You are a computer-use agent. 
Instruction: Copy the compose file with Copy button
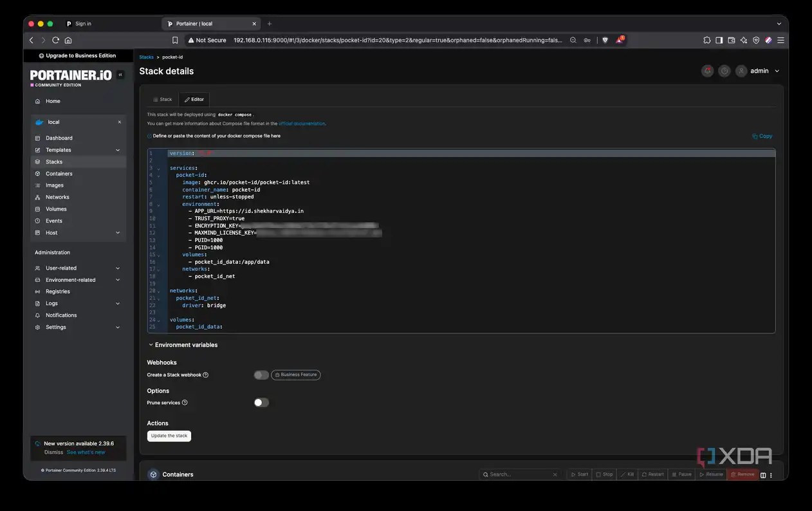[x=762, y=136]
